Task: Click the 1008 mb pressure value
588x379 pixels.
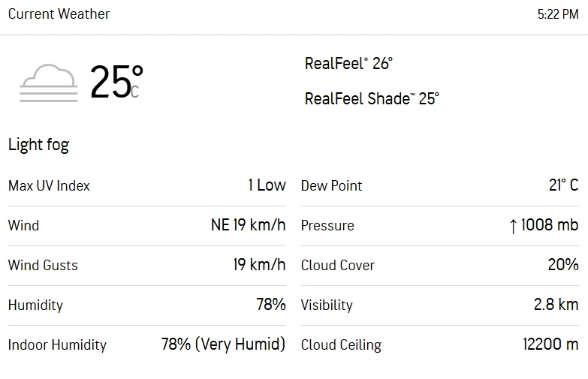Action: coord(550,225)
